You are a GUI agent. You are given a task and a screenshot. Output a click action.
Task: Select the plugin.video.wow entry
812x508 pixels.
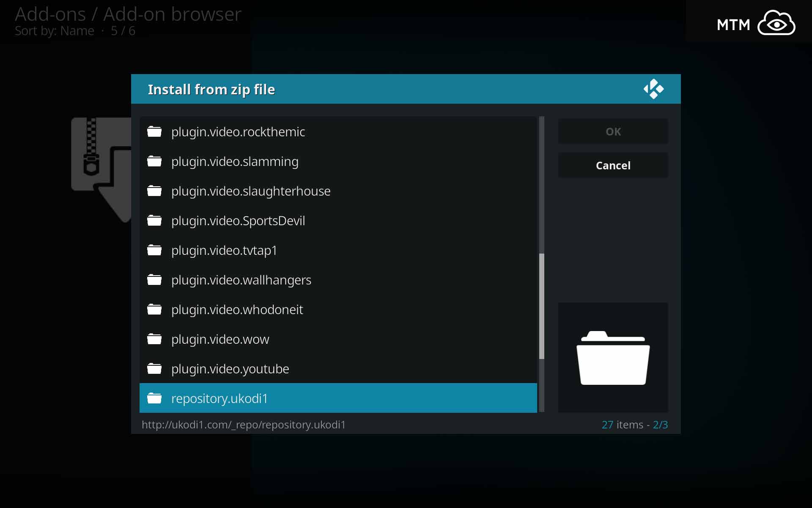pyautogui.click(x=338, y=339)
